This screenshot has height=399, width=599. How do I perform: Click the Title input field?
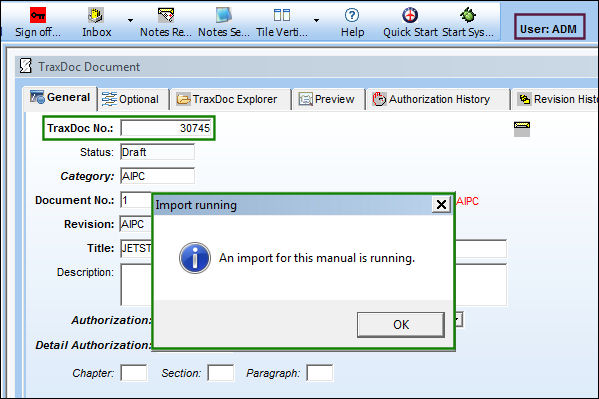[x=136, y=248]
